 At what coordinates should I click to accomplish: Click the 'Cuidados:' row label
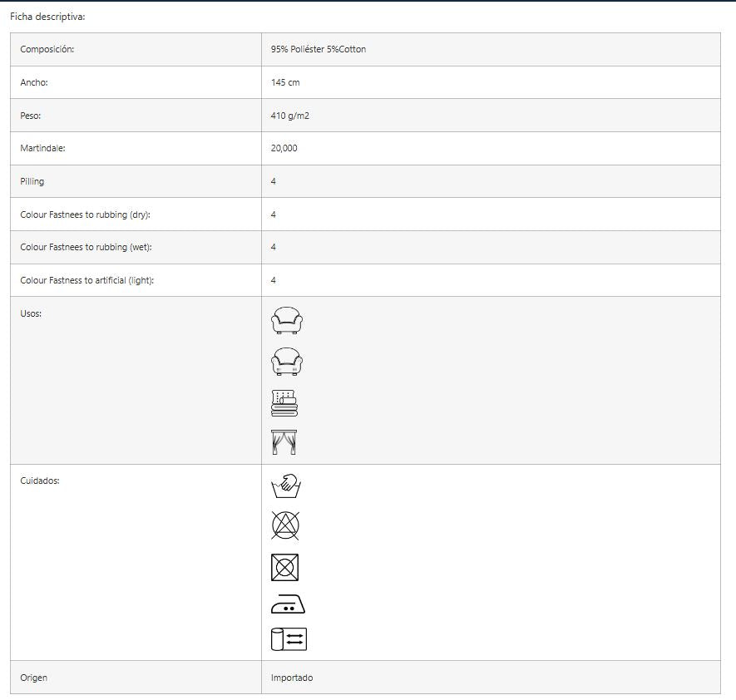click(x=40, y=481)
